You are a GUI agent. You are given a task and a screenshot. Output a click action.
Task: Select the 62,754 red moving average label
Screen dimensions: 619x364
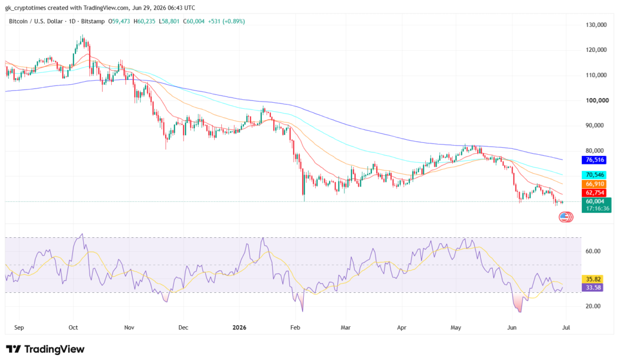tap(595, 193)
